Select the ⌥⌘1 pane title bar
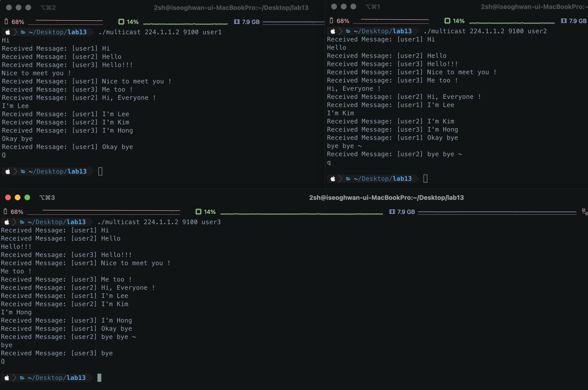 423,7
